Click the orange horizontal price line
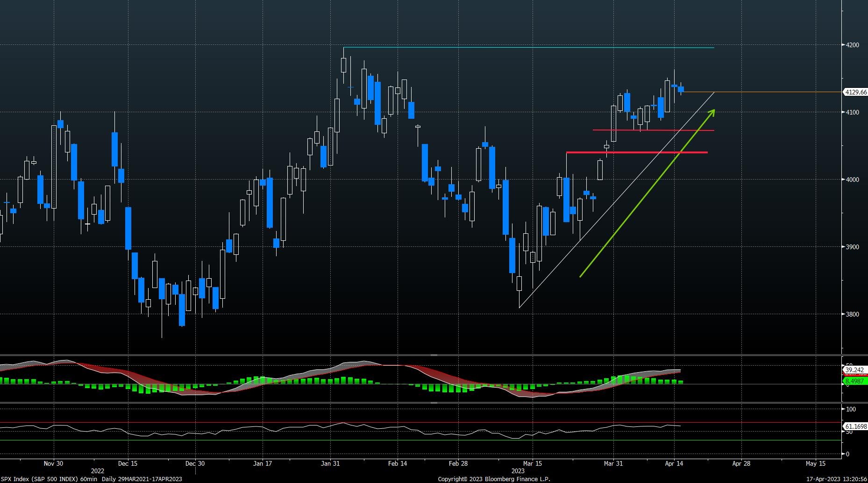Screen dimensions: 868x483 (x=771, y=93)
